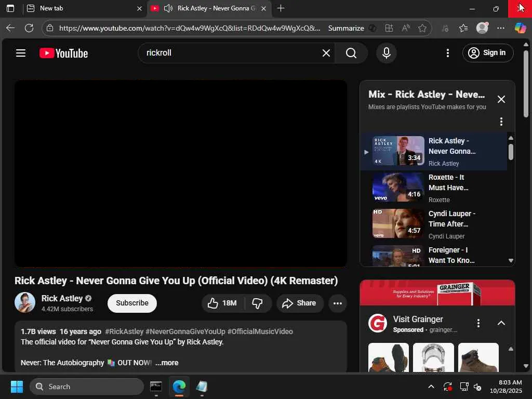Image resolution: width=532 pixels, height=399 pixels.
Task: Open Grainger ad options three-dot menu
Action: (478, 323)
